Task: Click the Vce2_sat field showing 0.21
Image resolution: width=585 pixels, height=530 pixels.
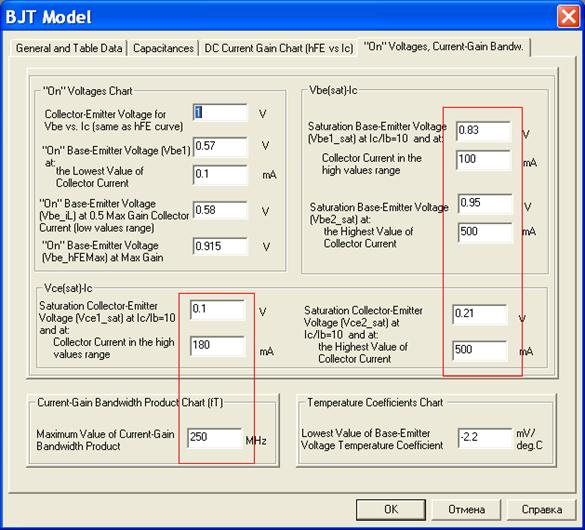Action: pos(480,314)
